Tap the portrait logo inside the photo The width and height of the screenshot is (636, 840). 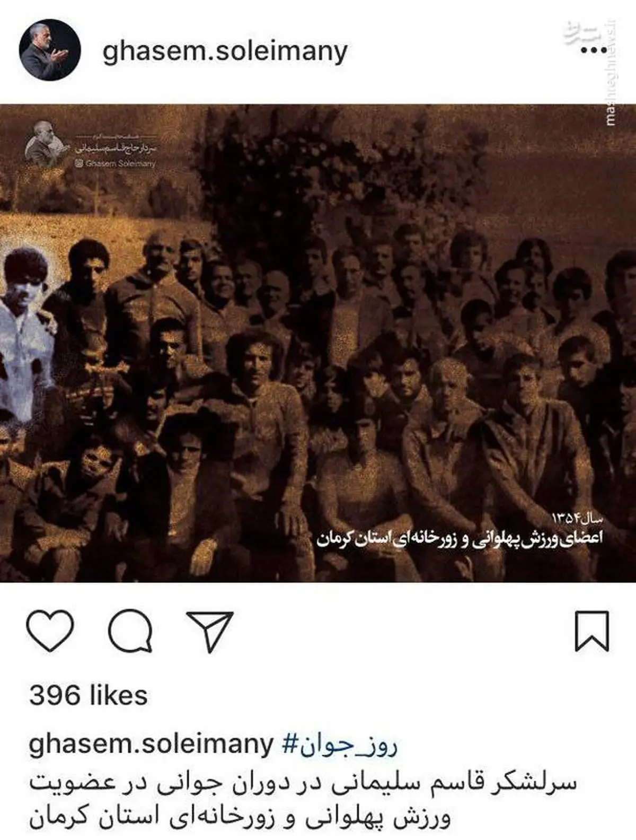tap(47, 145)
